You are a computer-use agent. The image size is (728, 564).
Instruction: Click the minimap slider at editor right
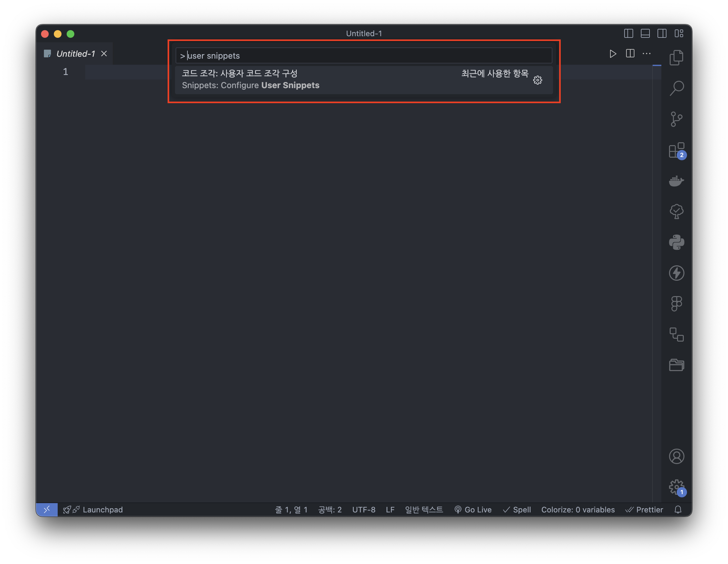point(656,66)
